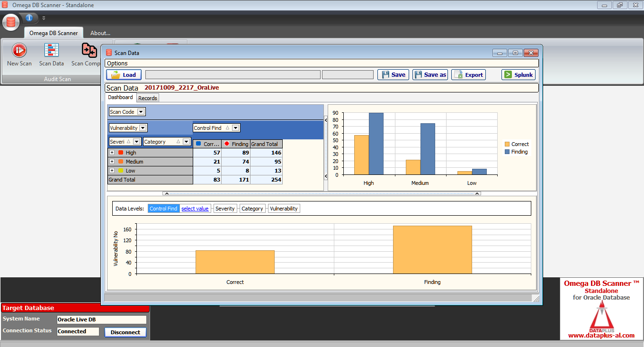Switch to the Records tab
The height and width of the screenshot is (347, 644).
click(148, 98)
